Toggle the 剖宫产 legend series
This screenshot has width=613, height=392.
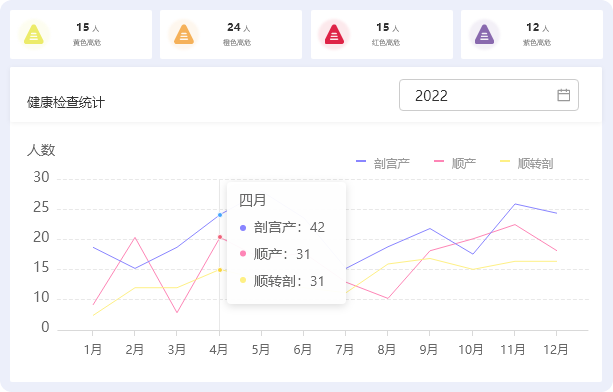(383, 163)
